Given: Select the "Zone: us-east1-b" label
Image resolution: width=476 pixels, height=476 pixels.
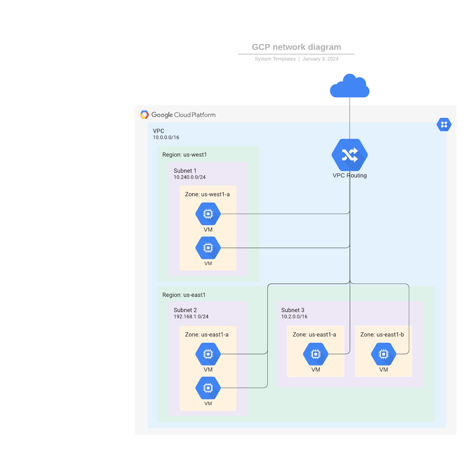Looking at the screenshot, I should 382,334.
